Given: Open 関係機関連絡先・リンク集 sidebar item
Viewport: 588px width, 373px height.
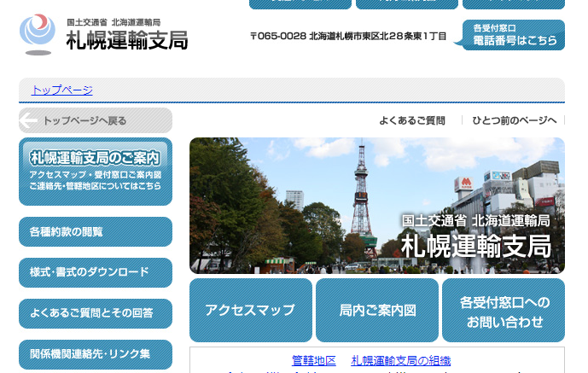Looking at the screenshot, I should pyautogui.click(x=96, y=354).
